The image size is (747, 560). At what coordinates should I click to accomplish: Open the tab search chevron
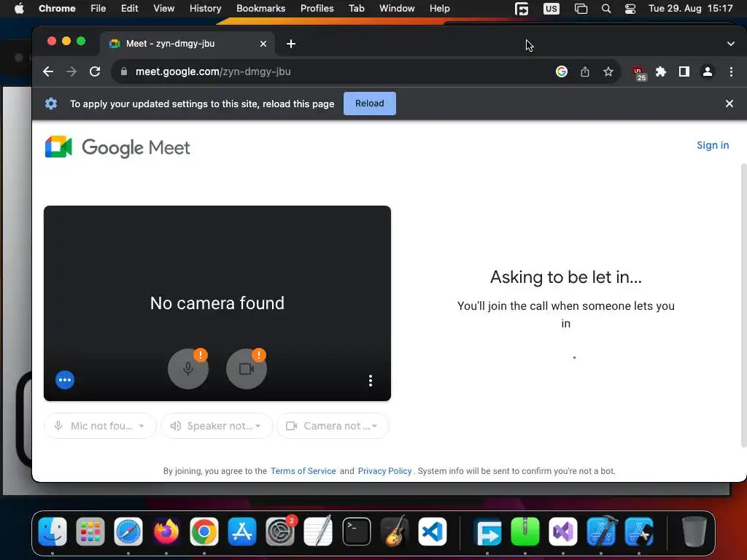pyautogui.click(x=731, y=44)
